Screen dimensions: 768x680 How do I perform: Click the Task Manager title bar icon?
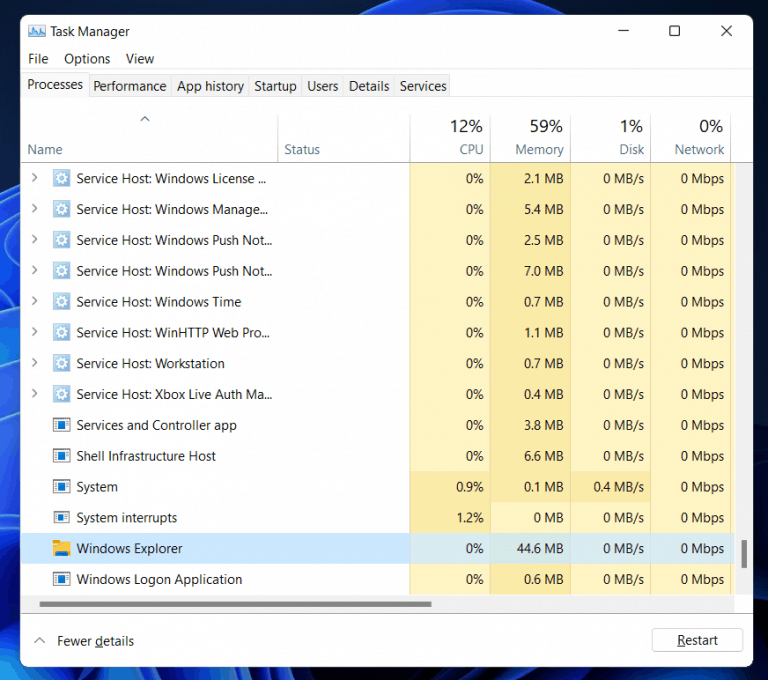(37, 31)
